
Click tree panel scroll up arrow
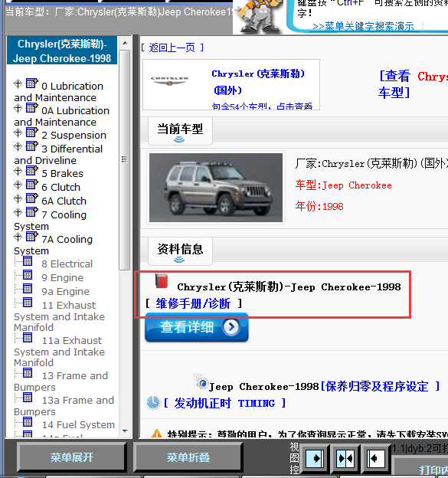click(125, 43)
